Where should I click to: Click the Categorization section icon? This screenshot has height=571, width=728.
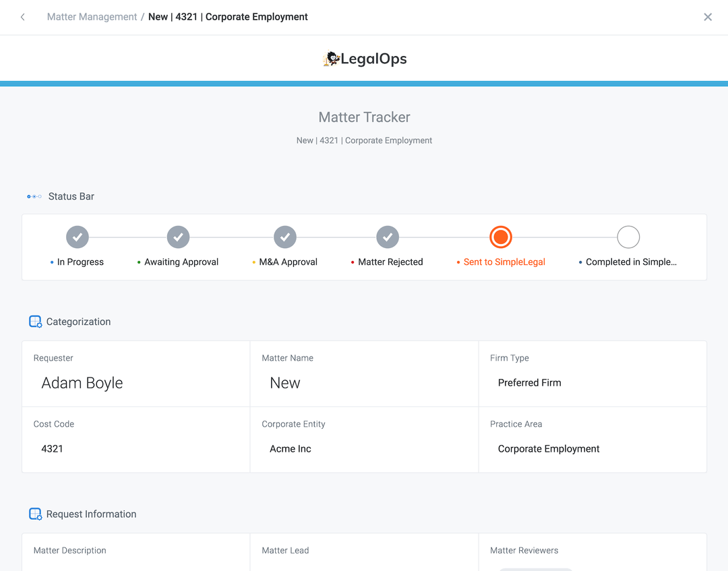pyautogui.click(x=35, y=322)
